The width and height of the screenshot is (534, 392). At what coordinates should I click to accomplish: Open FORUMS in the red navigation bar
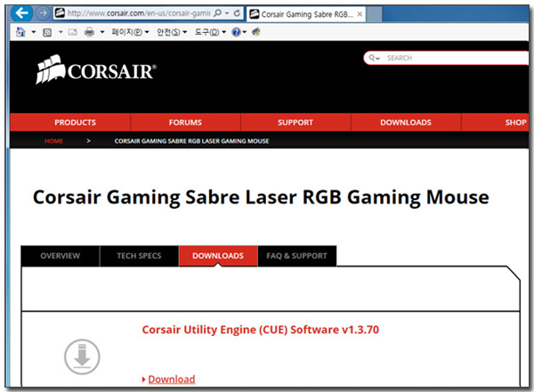click(x=185, y=123)
